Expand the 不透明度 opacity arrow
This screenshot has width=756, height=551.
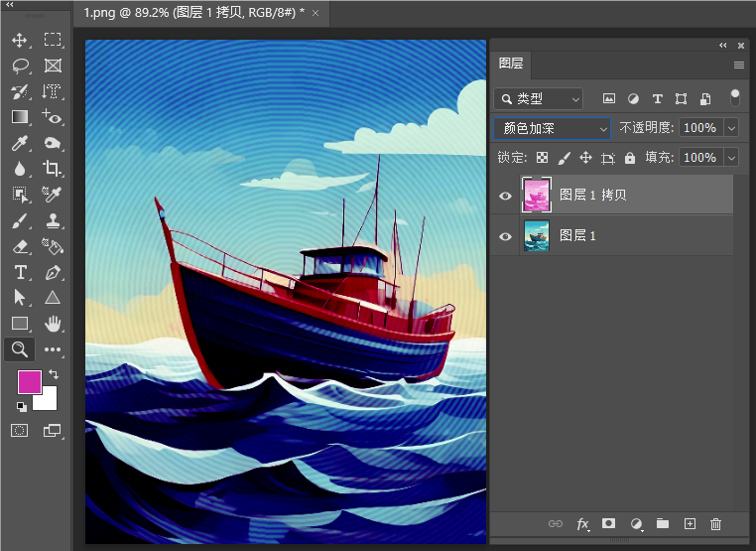(x=731, y=128)
